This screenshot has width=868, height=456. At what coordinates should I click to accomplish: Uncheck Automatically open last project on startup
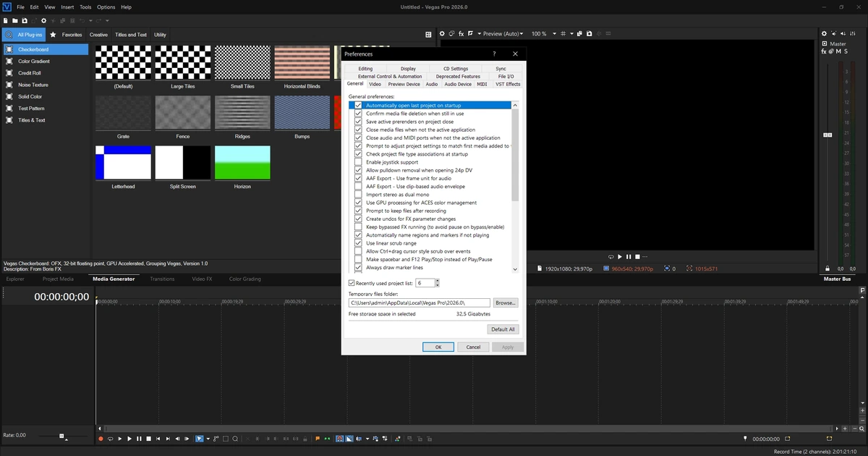click(358, 106)
